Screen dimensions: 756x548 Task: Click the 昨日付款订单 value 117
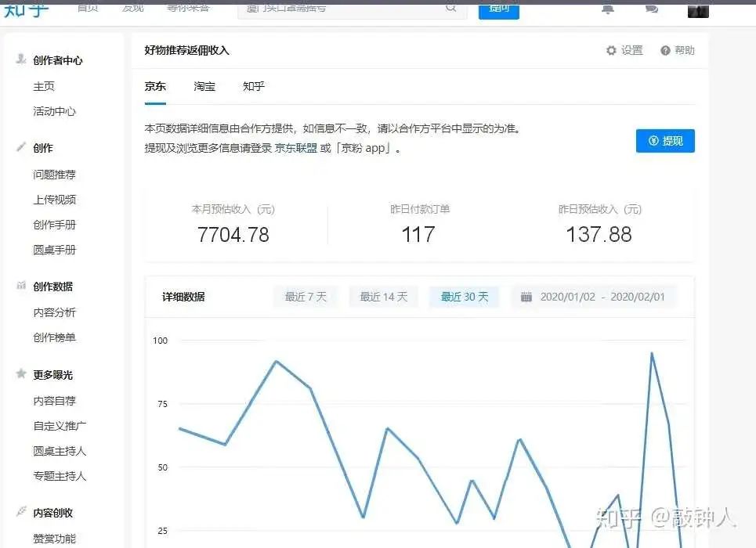(x=418, y=235)
